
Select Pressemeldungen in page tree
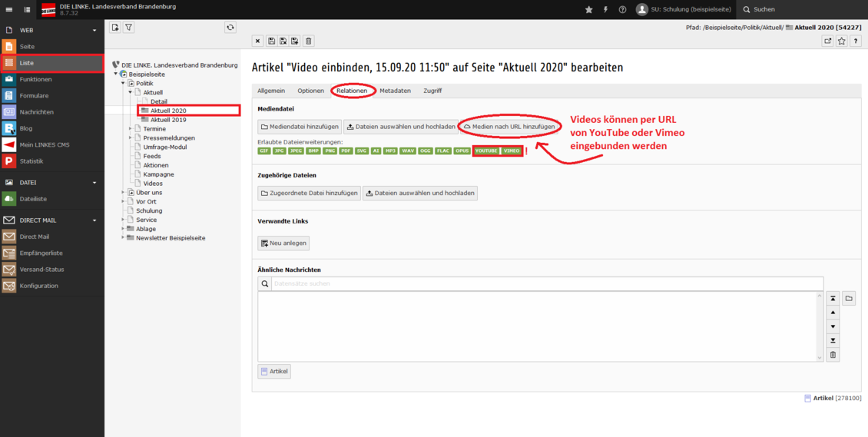[169, 137]
